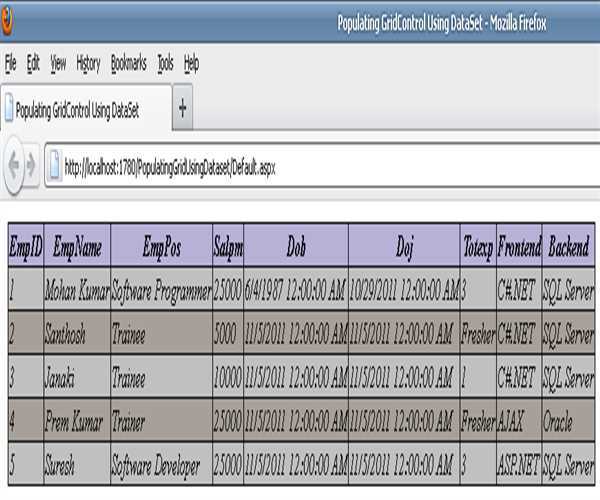The width and height of the screenshot is (600, 500).
Task: Open the Tools menu
Action: click(165, 63)
